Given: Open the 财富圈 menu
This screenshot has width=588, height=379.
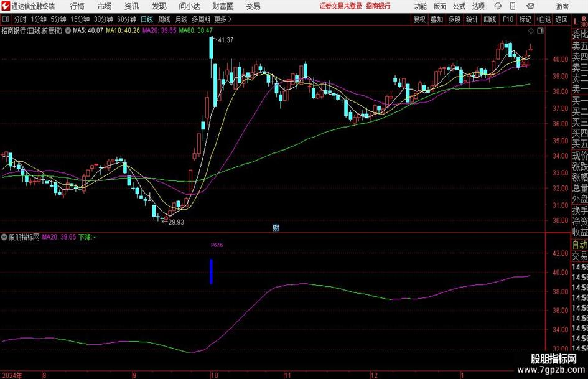Looking at the screenshot, I should [223, 6].
